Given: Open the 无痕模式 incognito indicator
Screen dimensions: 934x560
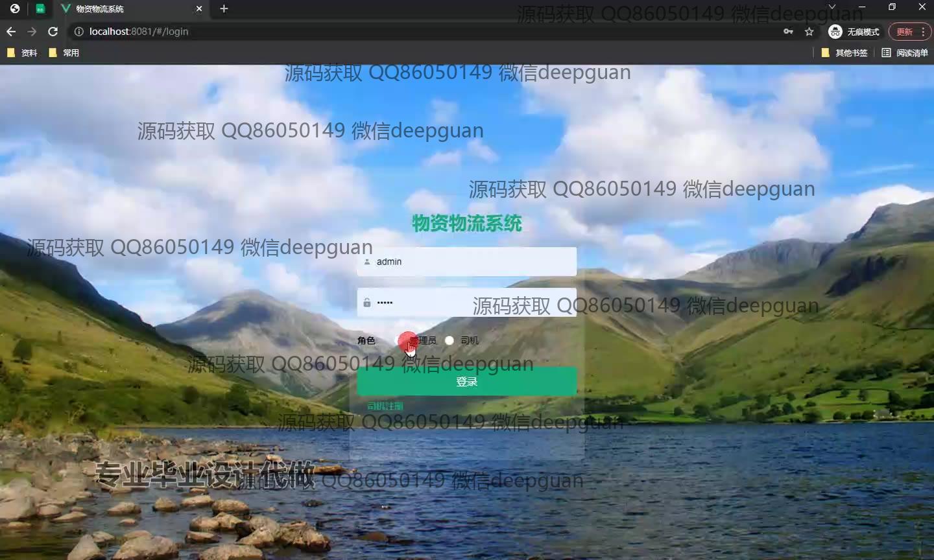Looking at the screenshot, I should [854, 31].
